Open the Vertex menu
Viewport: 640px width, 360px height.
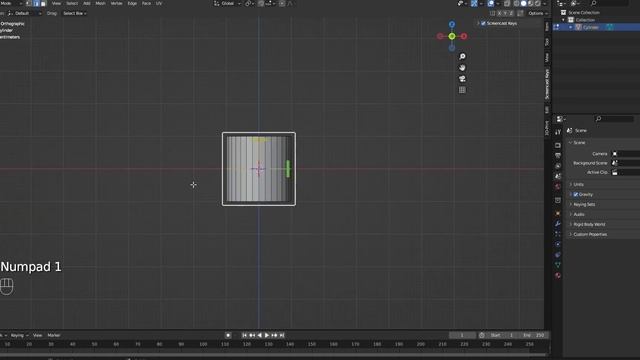click(x=116, y=3)
